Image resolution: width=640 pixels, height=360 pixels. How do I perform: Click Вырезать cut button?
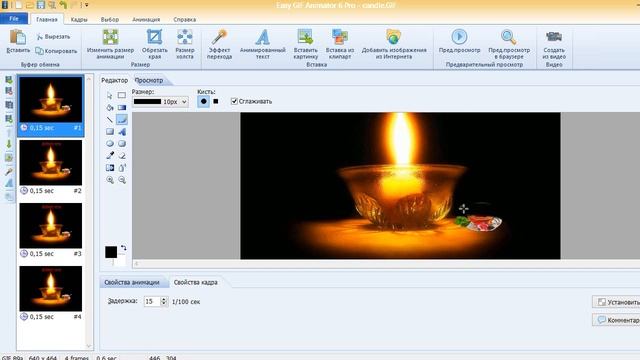click(x=53, y=37)
